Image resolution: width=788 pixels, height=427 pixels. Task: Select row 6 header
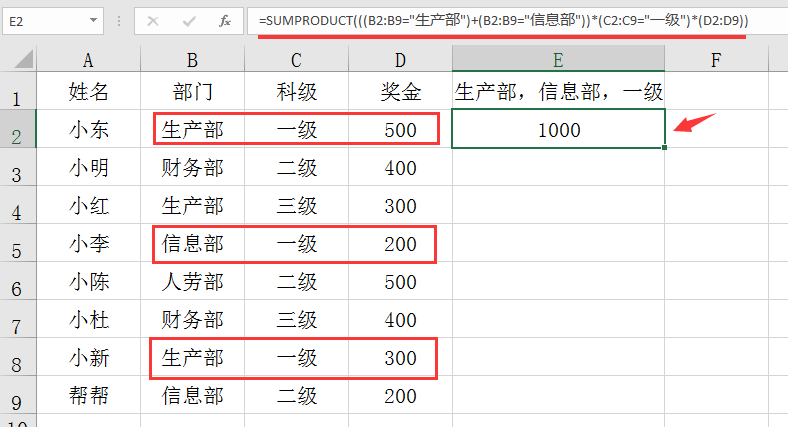(x=18, y=281)
